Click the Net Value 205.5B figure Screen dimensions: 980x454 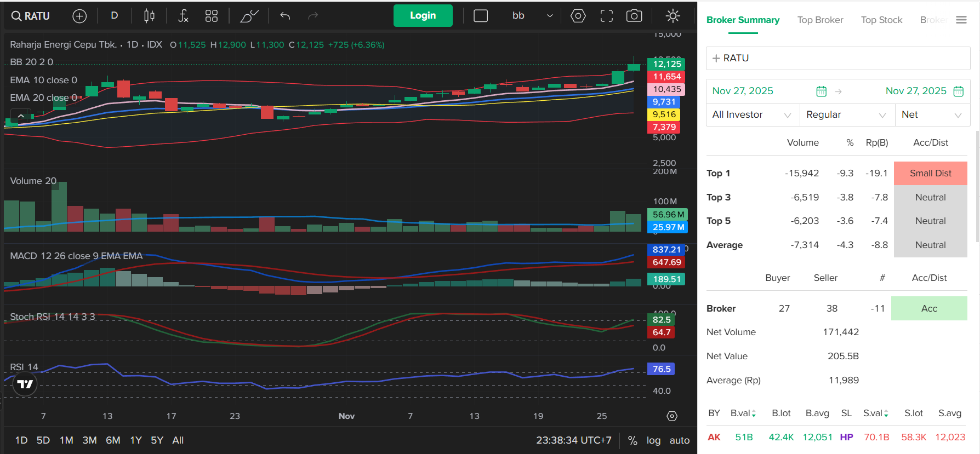843,356
